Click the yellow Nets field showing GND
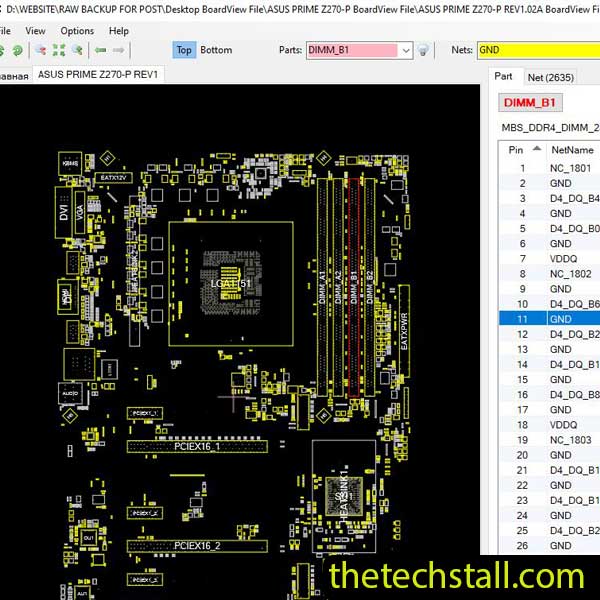The height and width of the screenshot is (600, 600). tap(538, 50)
